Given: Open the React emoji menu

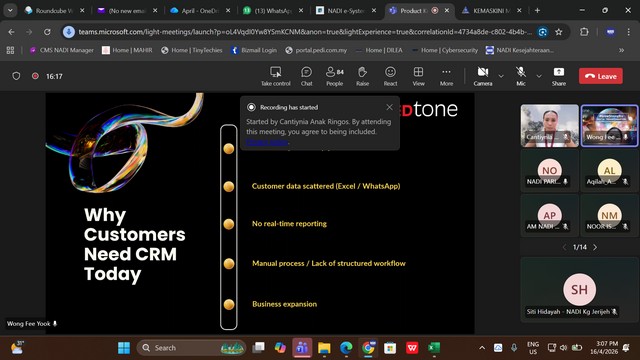Looking at the screenshot, I should tap(390, 76).
